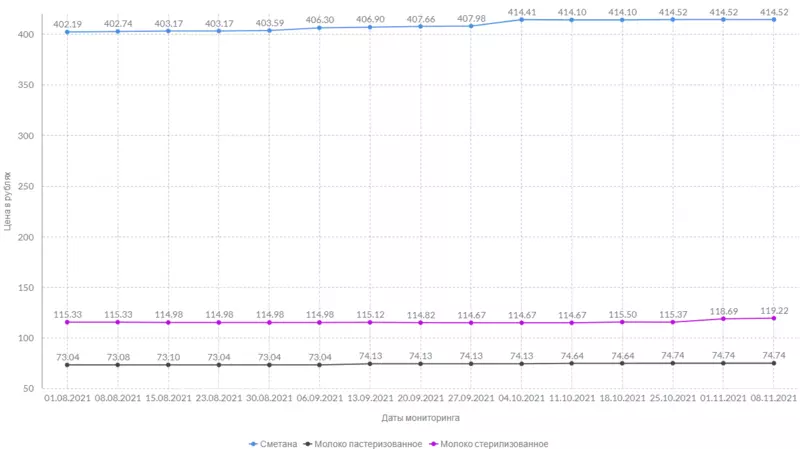This screenshot has height=449, width=800.
Task: Select the Сметана data point labeled 414.41
Action: [522, 19]
